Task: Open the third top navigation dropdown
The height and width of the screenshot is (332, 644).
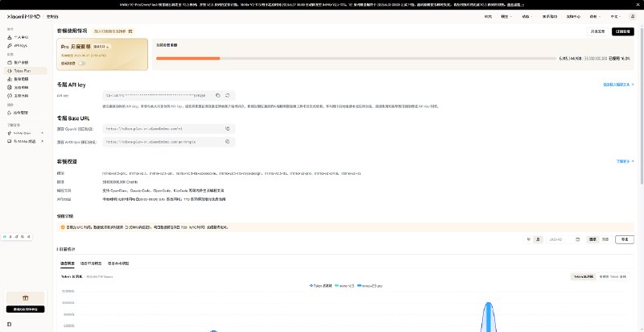Action: click(527, 16)
